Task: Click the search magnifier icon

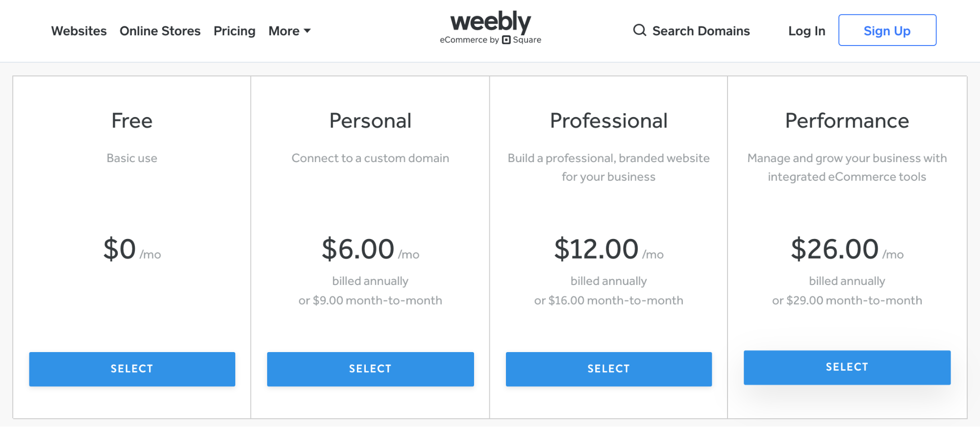Action: 639,30
